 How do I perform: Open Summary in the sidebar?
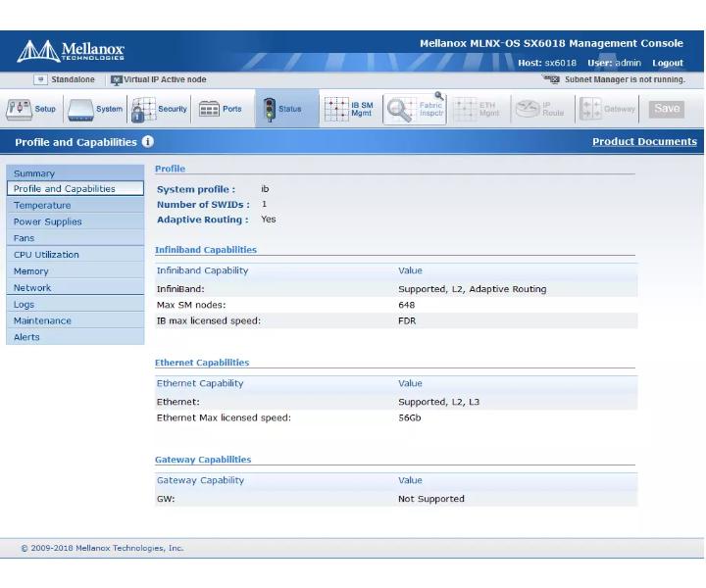tap(76, 173)
